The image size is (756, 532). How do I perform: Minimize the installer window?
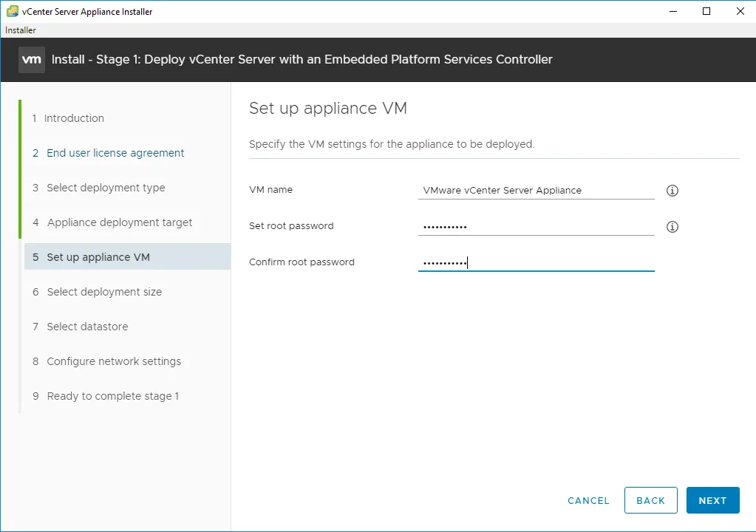673,11
